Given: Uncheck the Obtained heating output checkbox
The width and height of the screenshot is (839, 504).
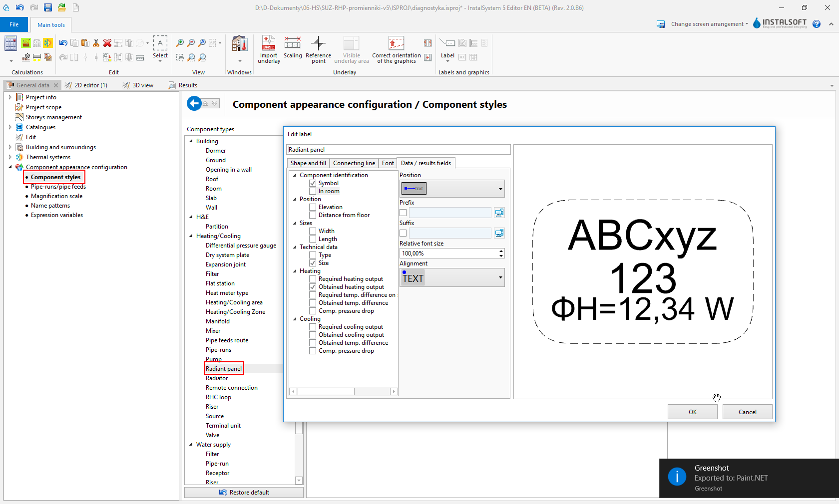Looking at the screenshot, I should coord(313,287).
